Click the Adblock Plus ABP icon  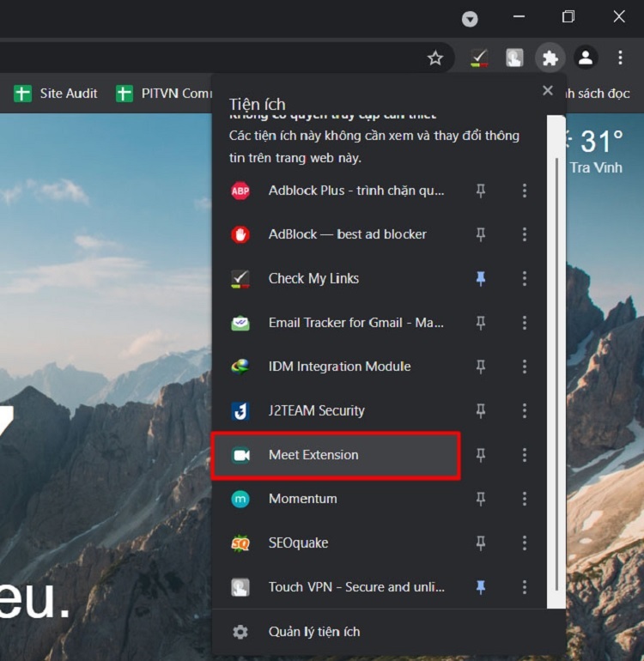pos(240,191)
